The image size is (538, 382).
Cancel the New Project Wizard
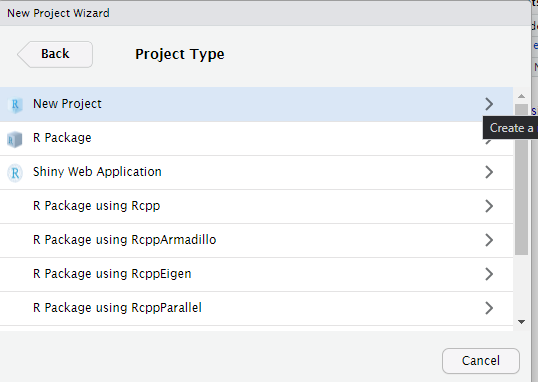point(481,361)
